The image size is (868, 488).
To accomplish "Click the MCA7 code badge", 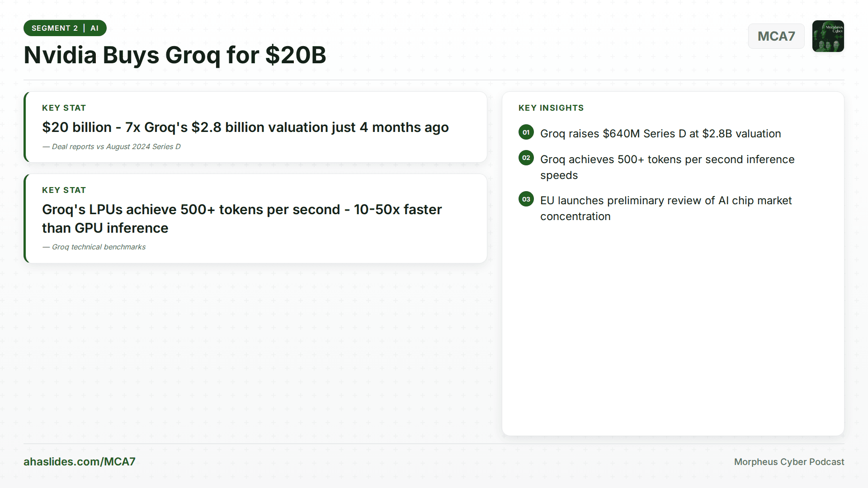I will point(776,36).
